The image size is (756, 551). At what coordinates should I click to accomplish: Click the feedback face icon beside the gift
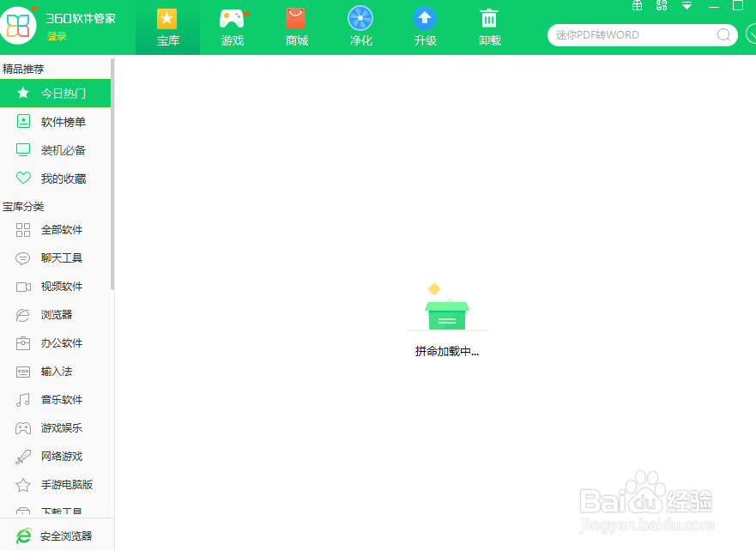pos(661,6)
